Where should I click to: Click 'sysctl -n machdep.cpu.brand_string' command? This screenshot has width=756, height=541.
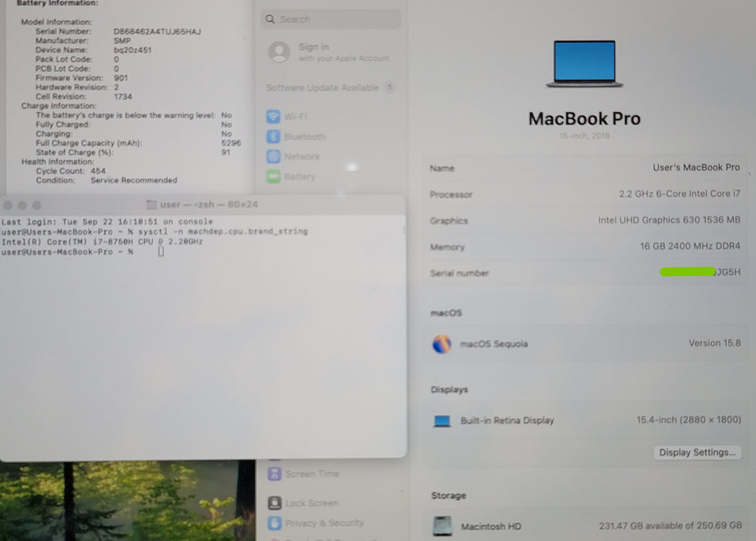[223, 232]
